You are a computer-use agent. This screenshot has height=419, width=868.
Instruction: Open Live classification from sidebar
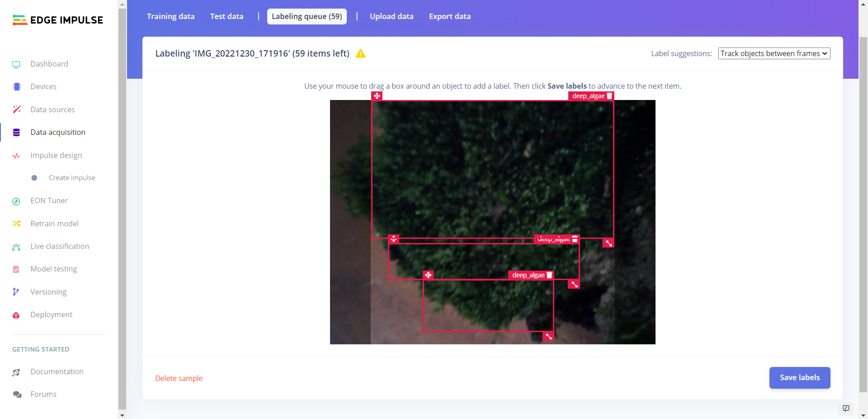60,246
